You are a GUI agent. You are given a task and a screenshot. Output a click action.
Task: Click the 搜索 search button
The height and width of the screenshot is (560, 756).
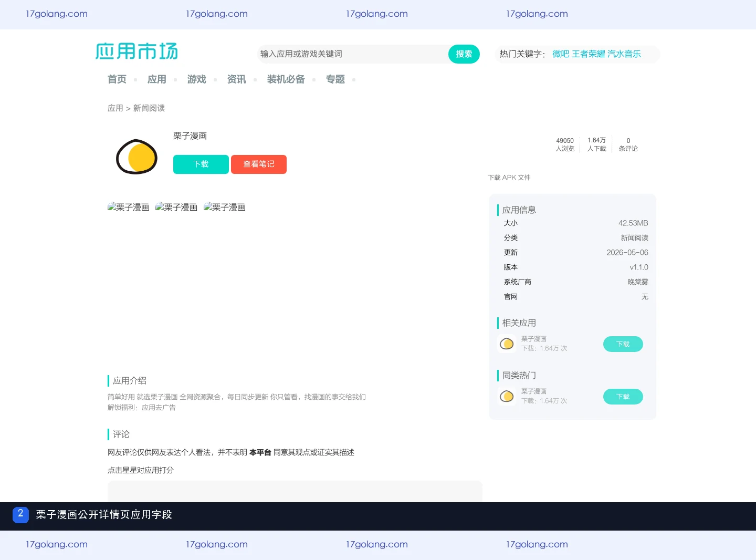coord(464,54)
